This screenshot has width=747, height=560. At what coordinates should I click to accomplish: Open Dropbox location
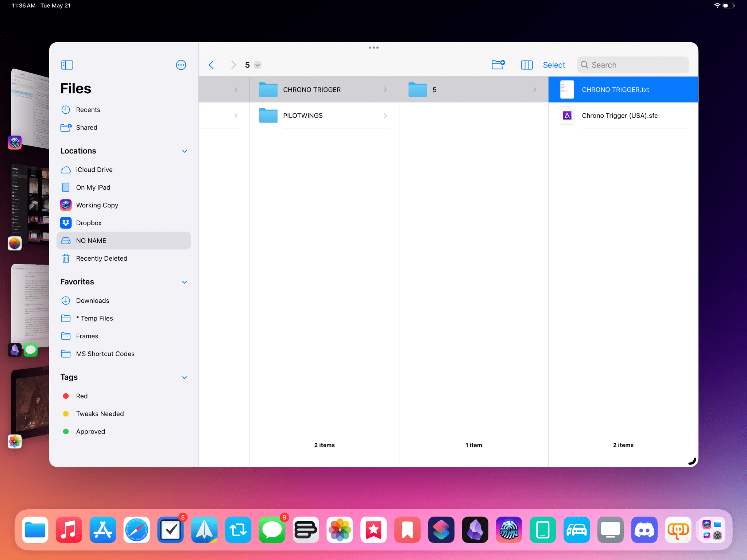[124, 223]
